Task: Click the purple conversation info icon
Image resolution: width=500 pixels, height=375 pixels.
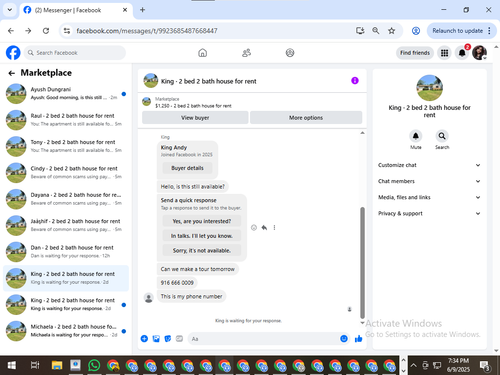Action: (x=355, y=81)
